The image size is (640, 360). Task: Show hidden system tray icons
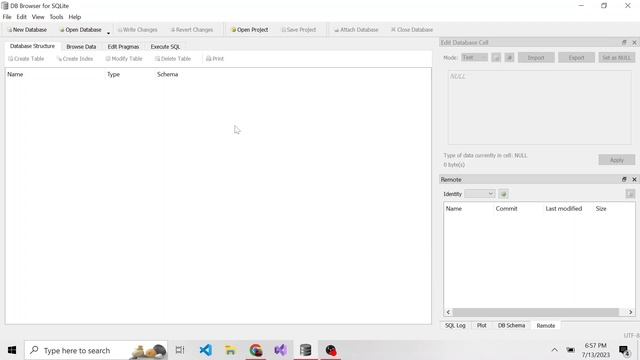(x=554, y=350)
